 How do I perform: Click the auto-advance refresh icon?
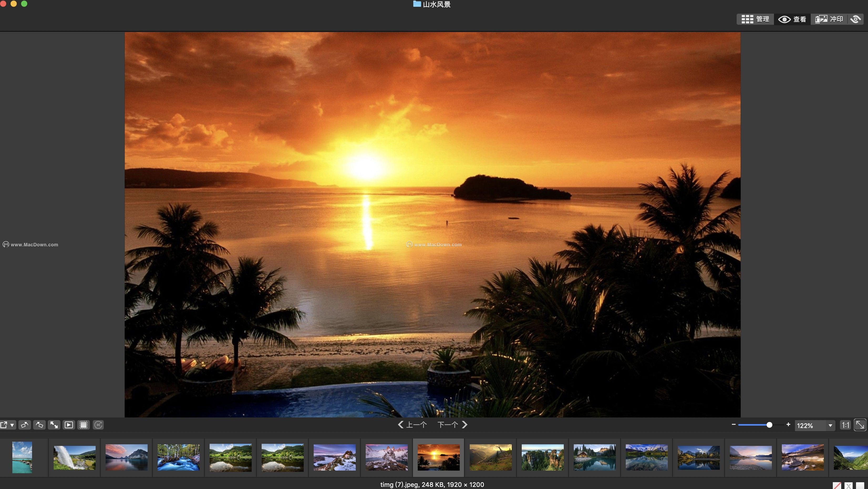click(x=98, y=425)
